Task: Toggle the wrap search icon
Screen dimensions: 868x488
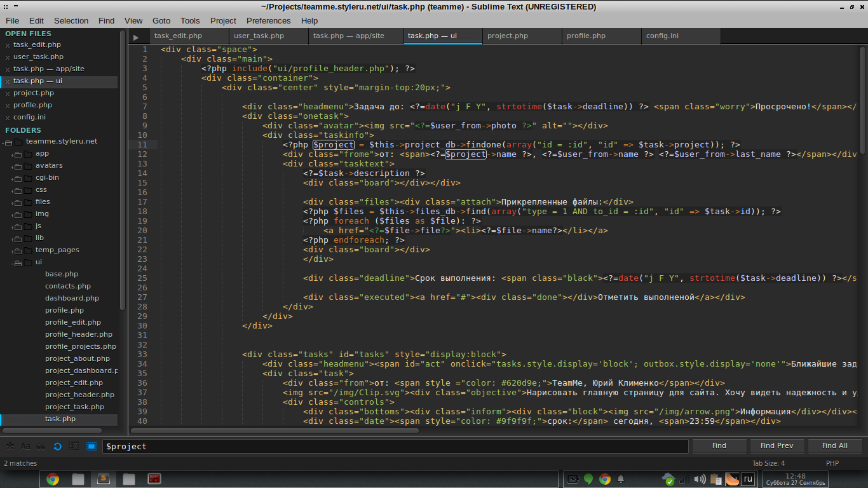Action: point(58,446)
